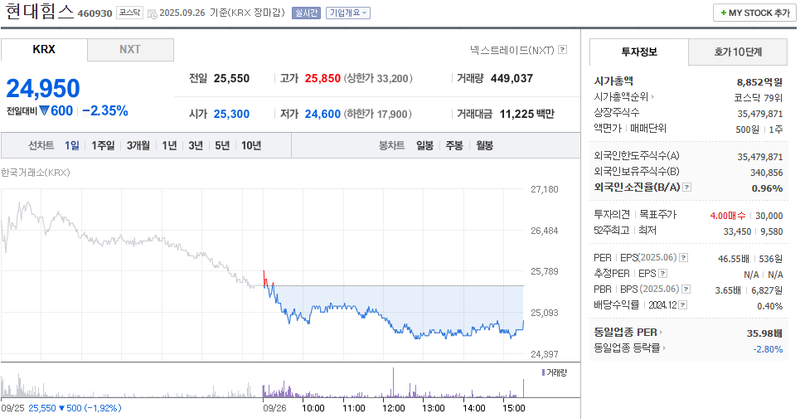Open help icon next to 외국인소진율(B/A)
800x419 pixels.
[687, 187]
